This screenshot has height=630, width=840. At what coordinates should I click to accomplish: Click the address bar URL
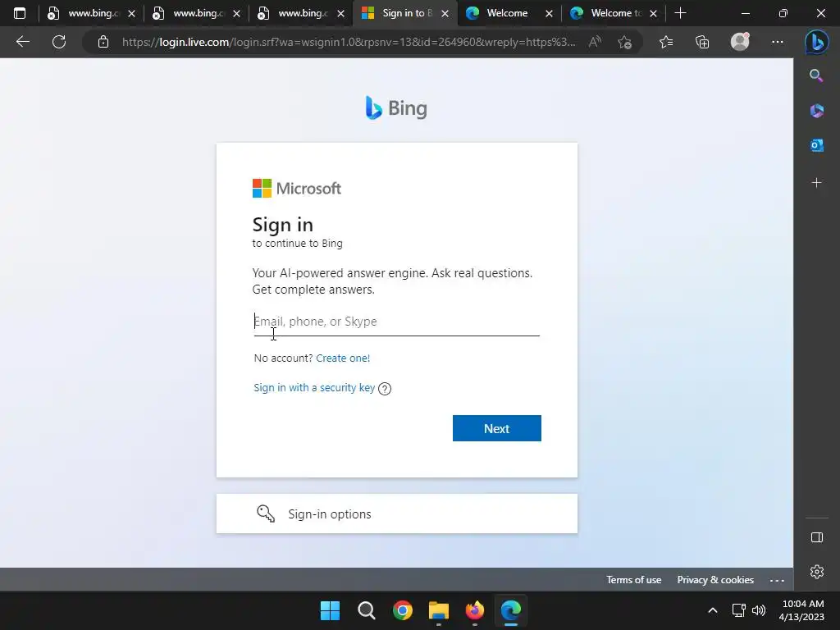[x=349, y=42]
